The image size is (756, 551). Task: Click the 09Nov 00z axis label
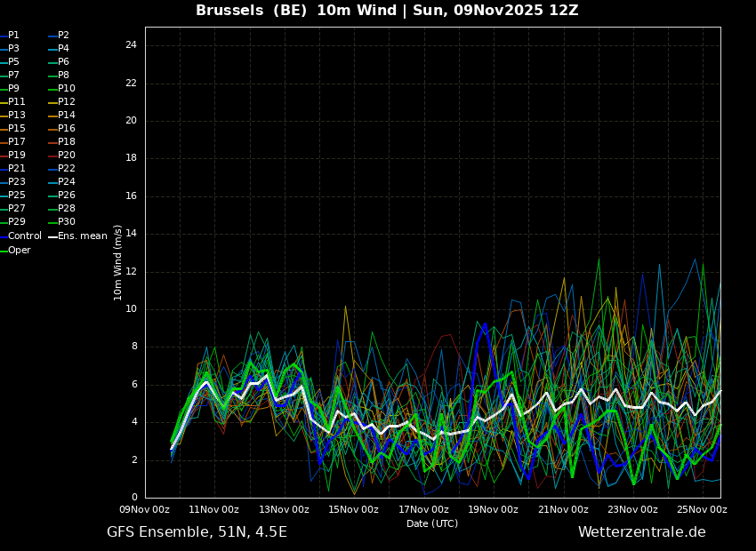[145, 509]
